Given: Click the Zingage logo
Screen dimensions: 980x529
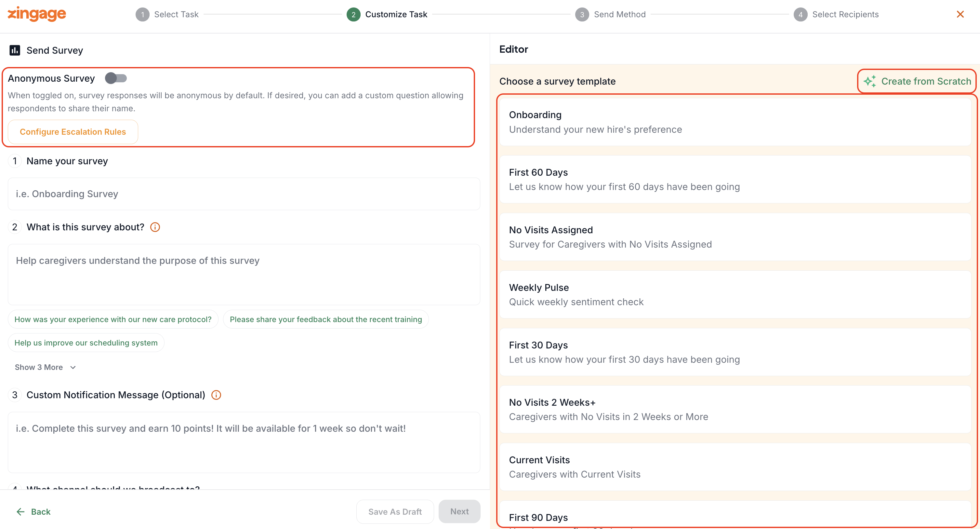Looking at the screenshot, I should coord(37,14).
